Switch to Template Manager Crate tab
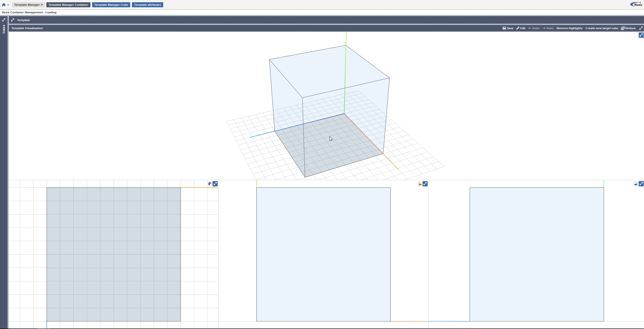 [111, 5]
